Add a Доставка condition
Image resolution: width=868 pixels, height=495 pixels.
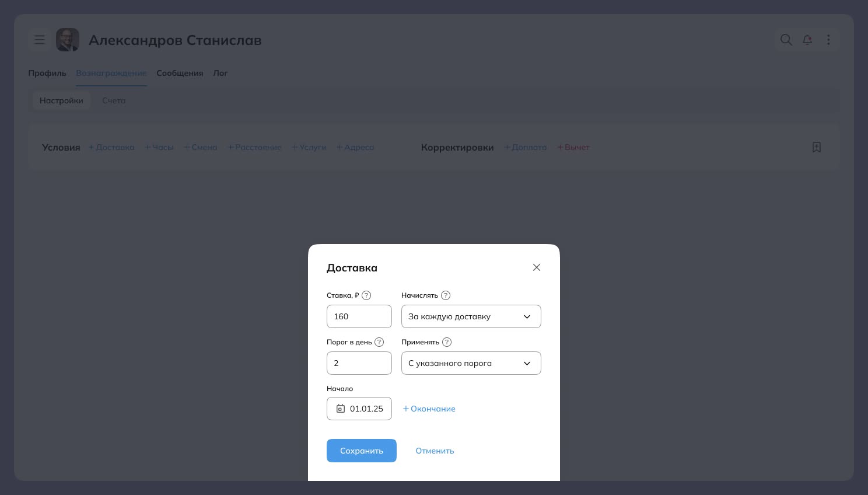coord(111,147)
